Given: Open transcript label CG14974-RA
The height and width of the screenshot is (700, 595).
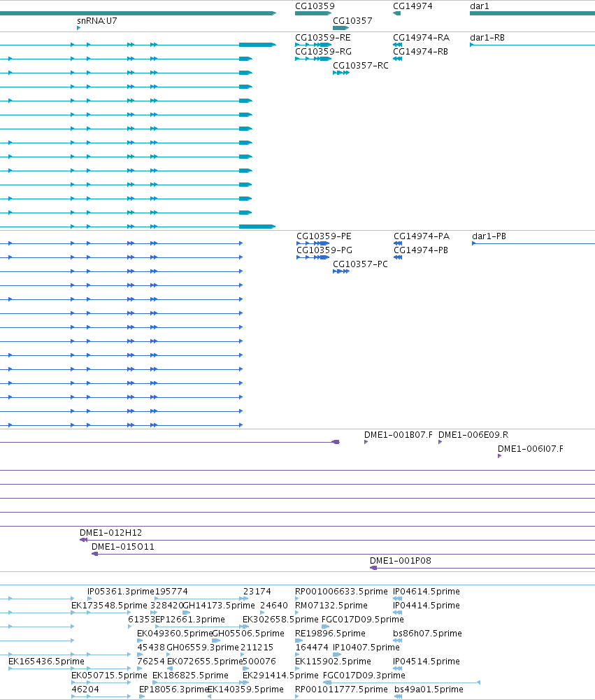Looking at the screenshot, I should 421,38.
